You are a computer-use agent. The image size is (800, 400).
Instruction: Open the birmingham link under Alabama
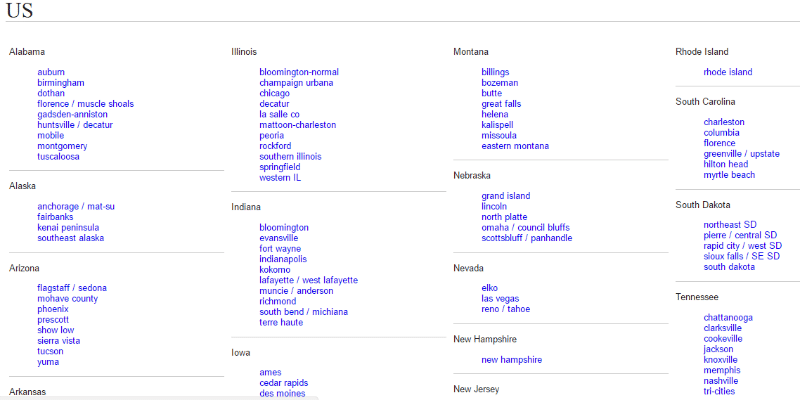click(x=61, y=83)
